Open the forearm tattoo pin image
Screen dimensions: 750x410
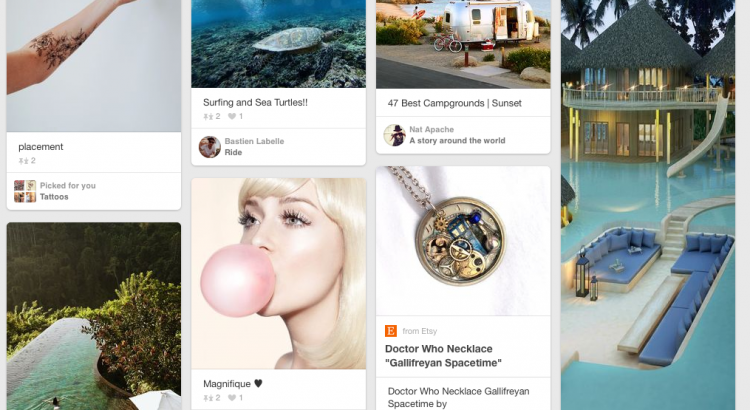(x=94, y=66)
